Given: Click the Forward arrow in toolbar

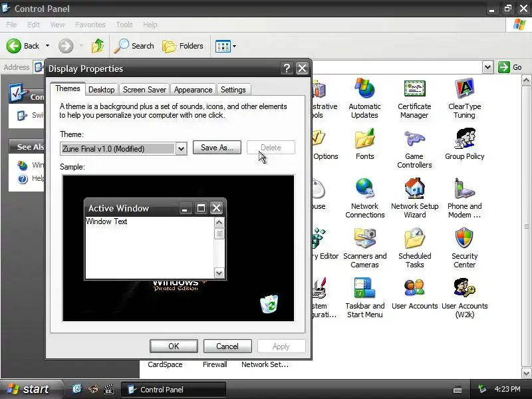Looking at the screenshot, I should [66, 46].
